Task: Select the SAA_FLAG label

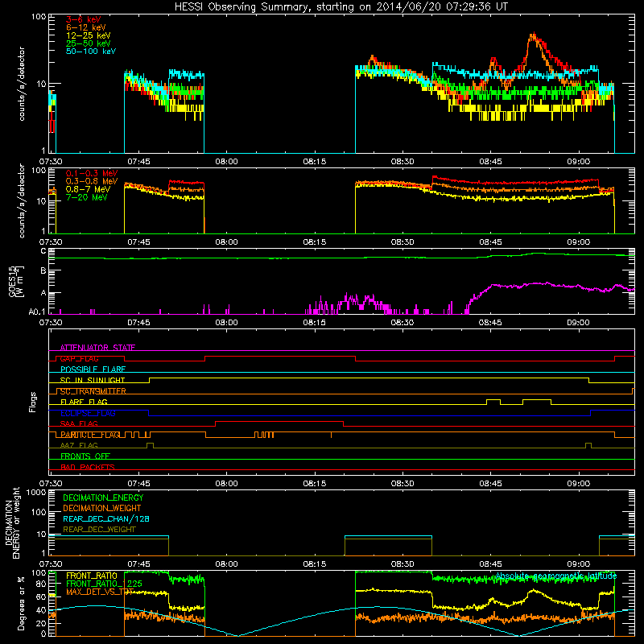Action: tap(79, 423)
